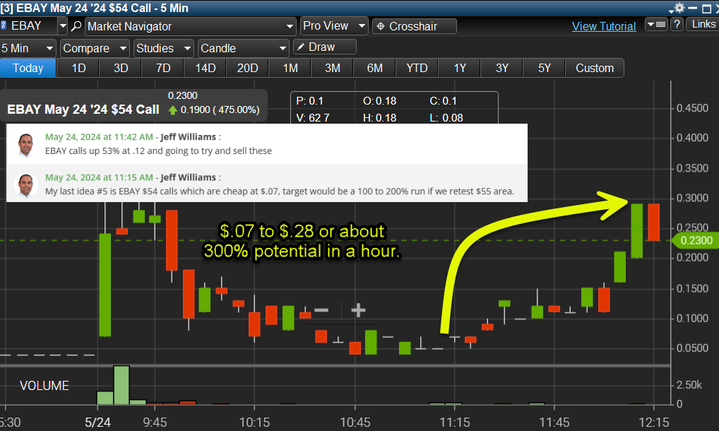719x431 pixels.
Task: Click the 'May 24, 2024 at 11:42 AM' timestamp
Action: 99,137
